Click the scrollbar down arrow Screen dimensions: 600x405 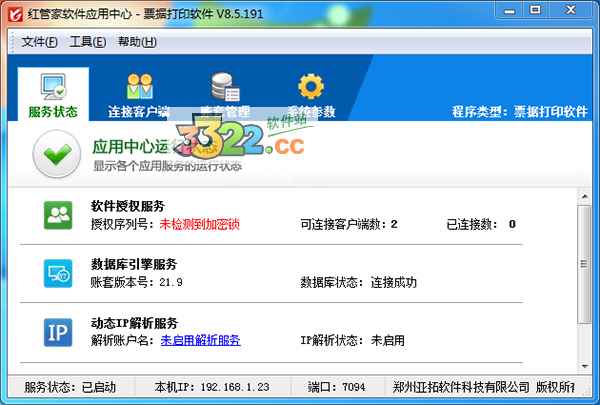585,366
